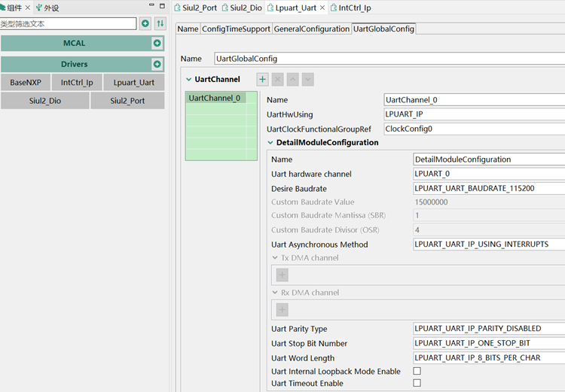Close the 组件 panel tab
This screenshot has width=565, height=392.
27,8
